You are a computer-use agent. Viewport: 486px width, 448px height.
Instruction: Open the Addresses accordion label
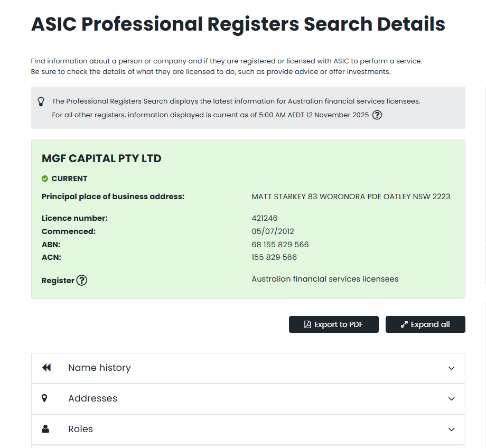[x=92, y=398]
